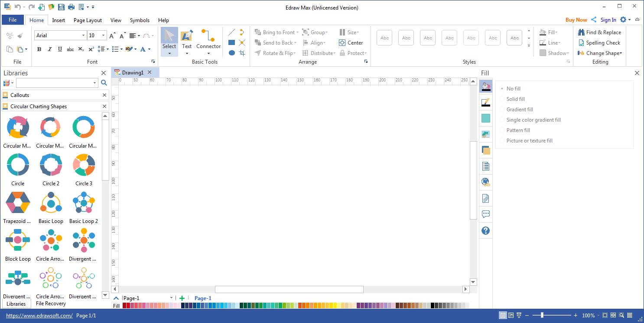Viewport: 644px width, 323px height.
Task: Click the Save icon in quick access toolbar
Action: [61, 7]
